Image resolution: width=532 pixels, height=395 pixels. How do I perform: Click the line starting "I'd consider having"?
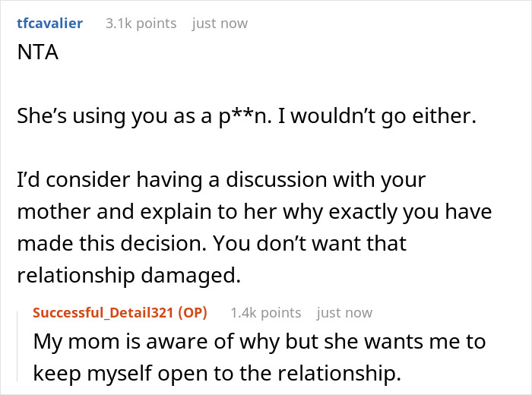coord(220,182)
